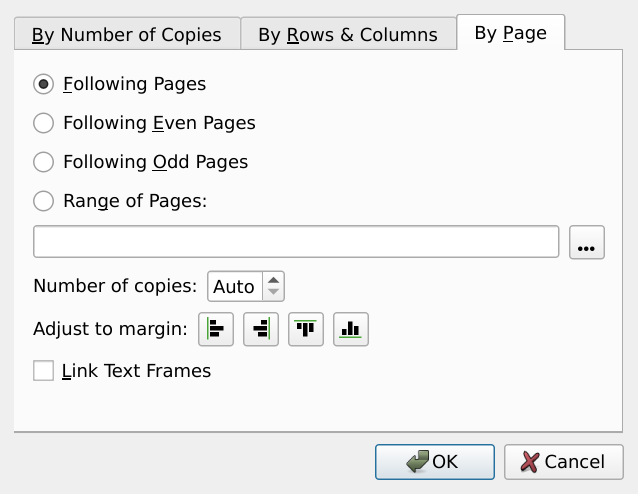Choose Following Odd Pages option
638x494 pixels.
43,162
